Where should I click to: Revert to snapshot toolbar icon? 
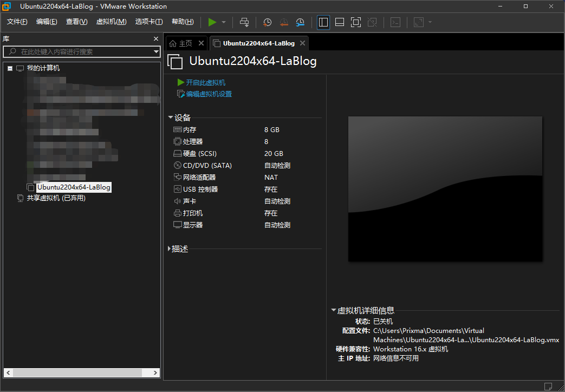pos(283,22)
